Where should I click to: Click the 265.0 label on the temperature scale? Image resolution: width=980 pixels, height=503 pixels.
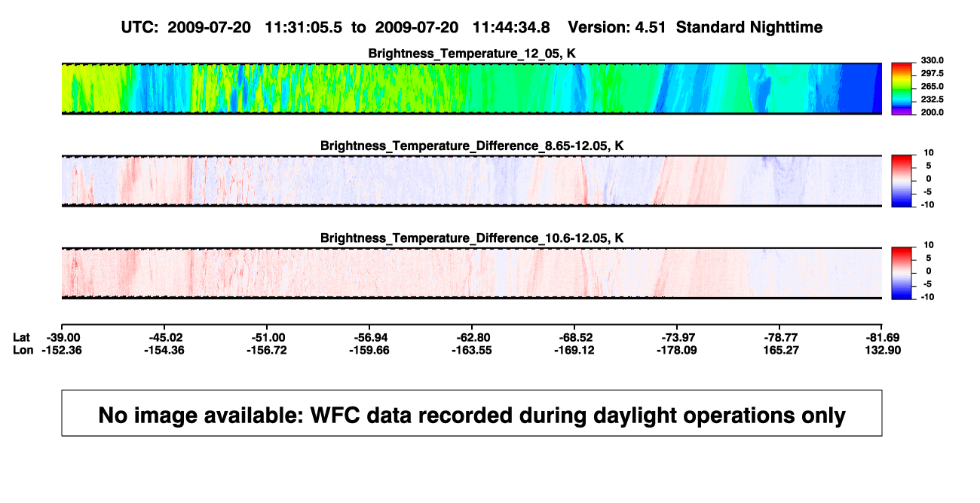(932, 87)
